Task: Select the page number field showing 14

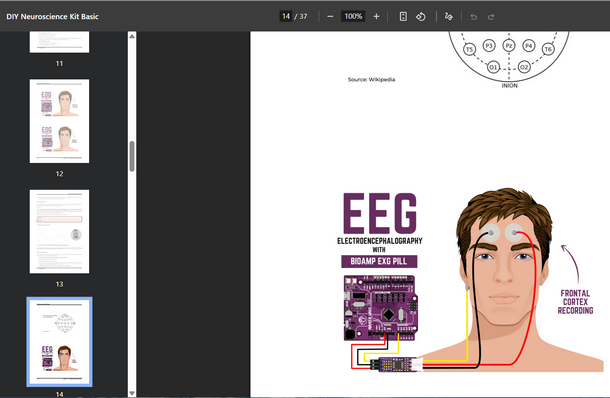Action: (x=286, y=16)
